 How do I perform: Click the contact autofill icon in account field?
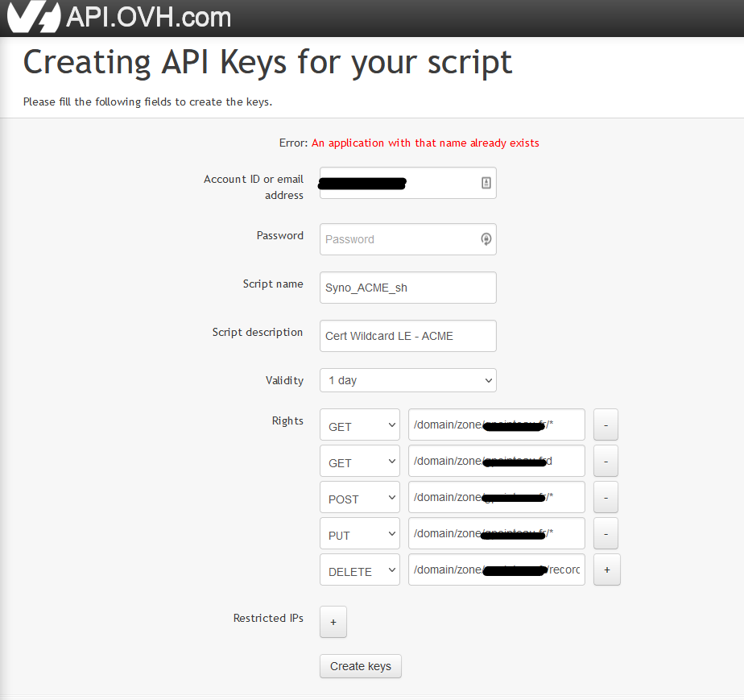point(486,183)
